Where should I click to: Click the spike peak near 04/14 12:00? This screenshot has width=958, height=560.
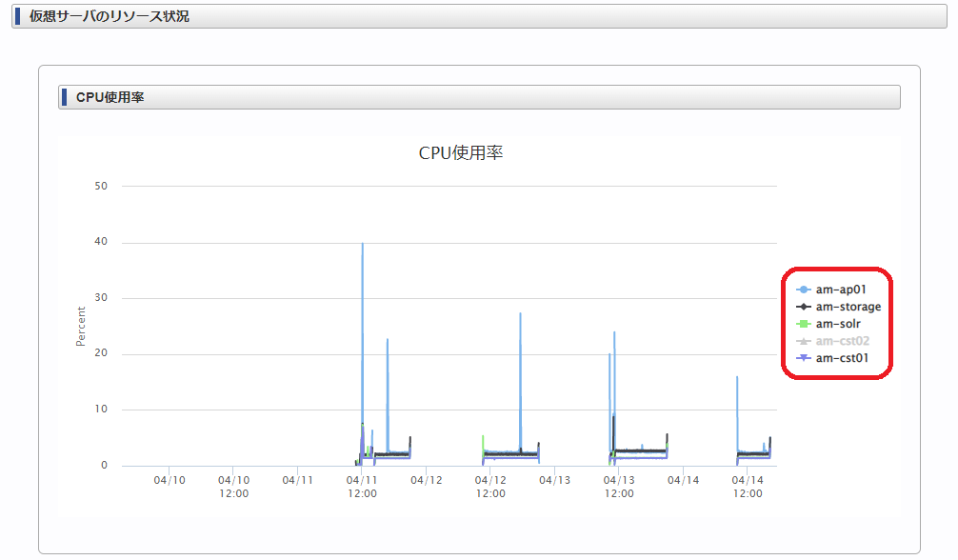tap(737, 378)
